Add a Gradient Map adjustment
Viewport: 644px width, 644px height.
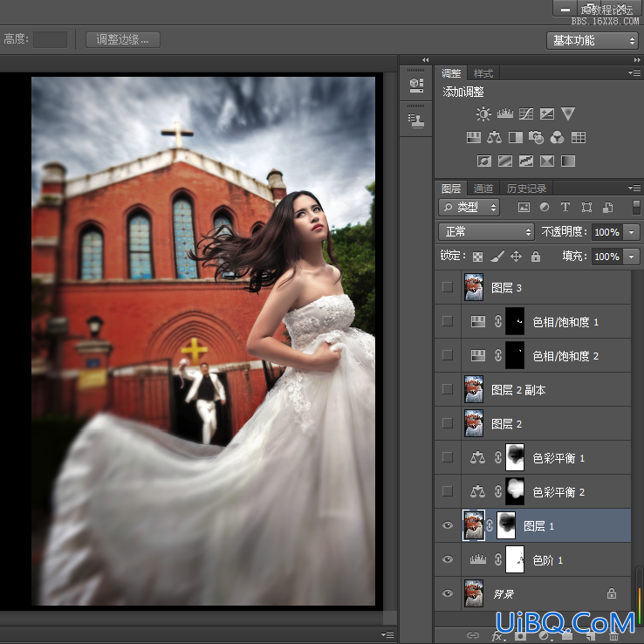pyautogui.click(x=568, y=161)
